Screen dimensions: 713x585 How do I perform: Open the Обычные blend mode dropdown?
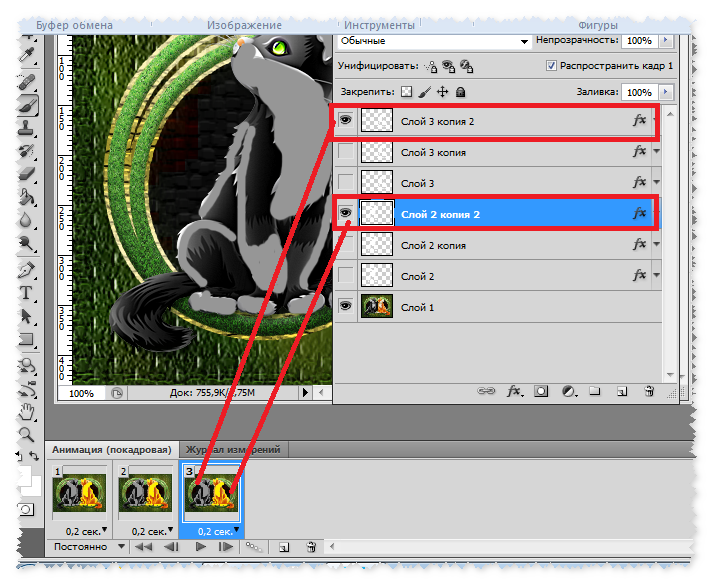tap(435, 41)
